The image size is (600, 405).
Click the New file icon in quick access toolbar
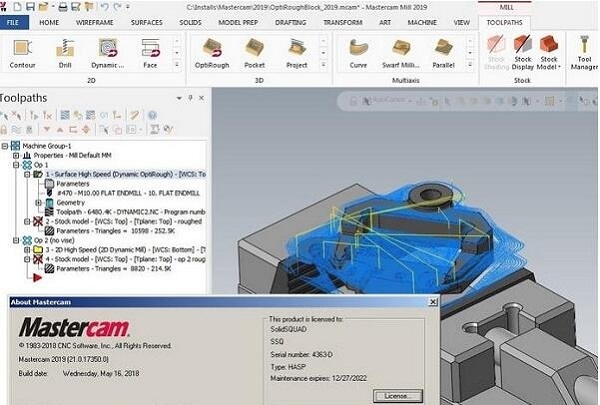point(18,7)
